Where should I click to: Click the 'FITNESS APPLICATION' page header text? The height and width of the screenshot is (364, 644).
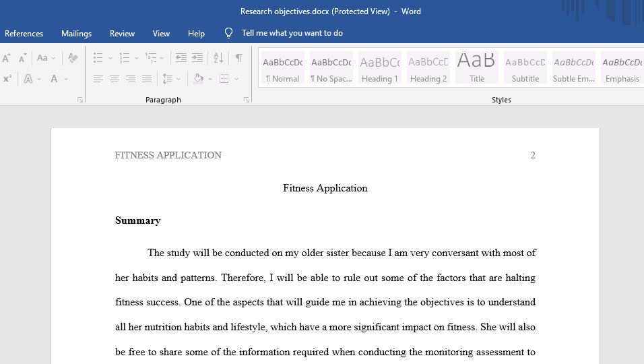[x=168, y=155]
